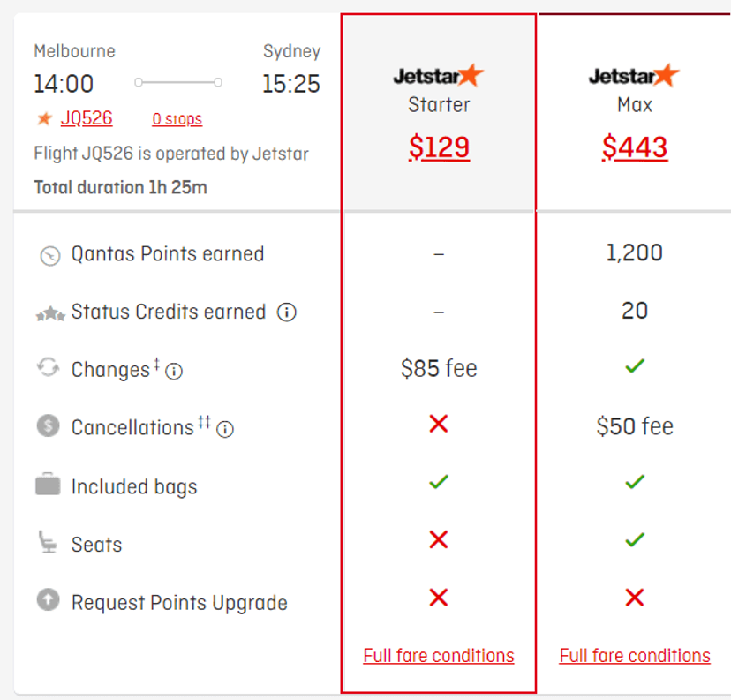The image size is (731, 700).
Task: Click the flight route progress slider
Action: [177, 81]
